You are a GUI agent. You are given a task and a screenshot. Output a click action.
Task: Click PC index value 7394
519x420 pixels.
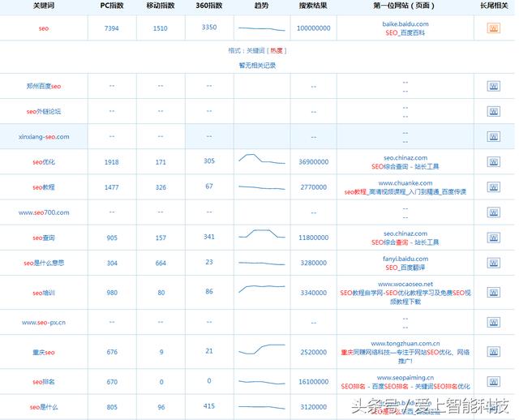(112, 28)
